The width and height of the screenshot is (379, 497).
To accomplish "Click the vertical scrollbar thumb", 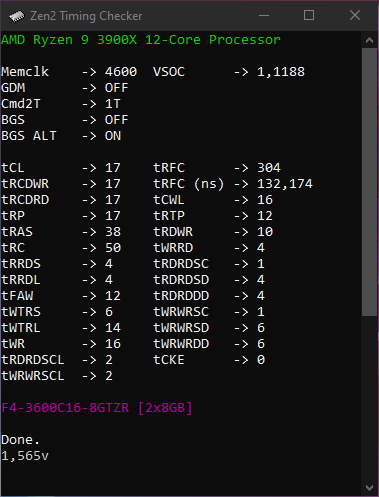I will (x=369, y=182).
